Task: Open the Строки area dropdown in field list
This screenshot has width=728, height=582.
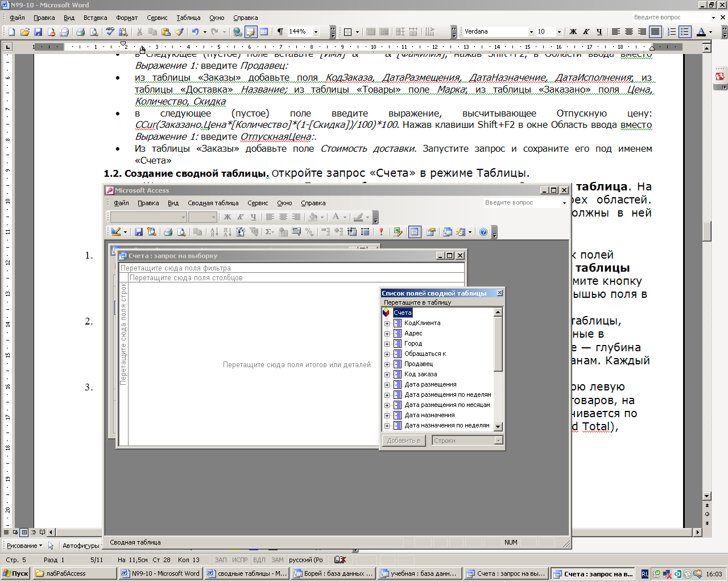Action: 499,440
